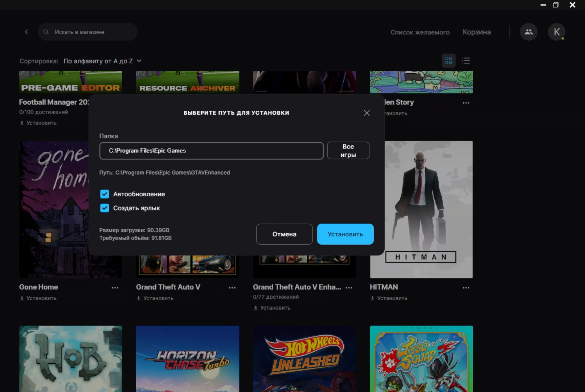Screen dimensions: 585x392
Task: Open Pre-Game Editor thumbnail
Action: point(70,82)
